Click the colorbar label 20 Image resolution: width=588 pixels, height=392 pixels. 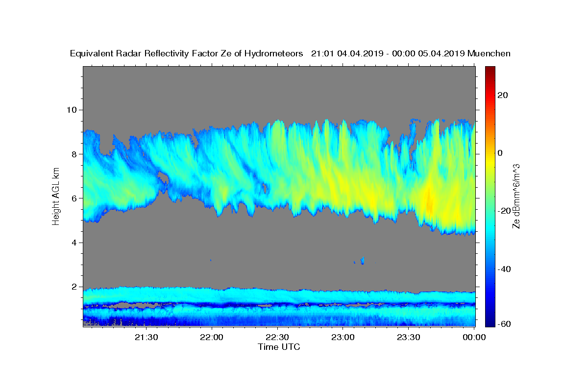point(504,95)
